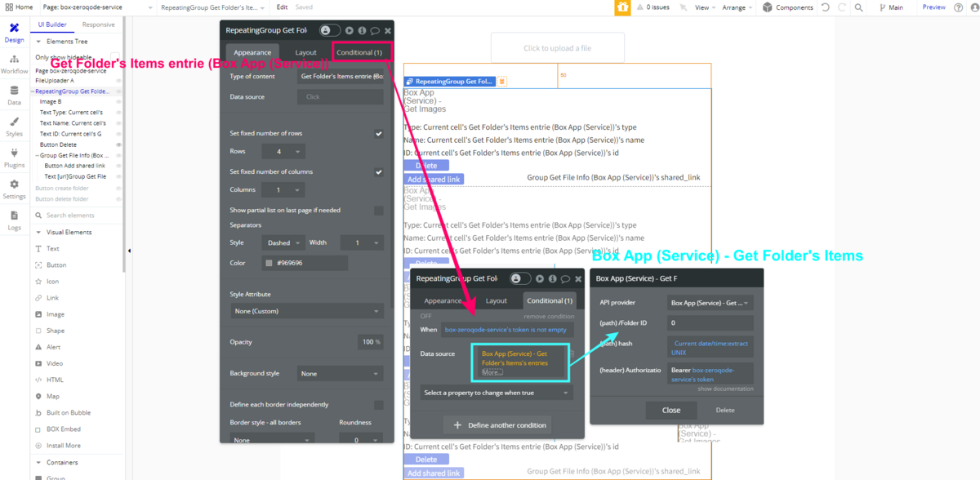Screen dimensions: 980x480
Task: Toggle avatar switch in lower Conditional popup header
Action: pyautogui.click(x=521, y=278)
